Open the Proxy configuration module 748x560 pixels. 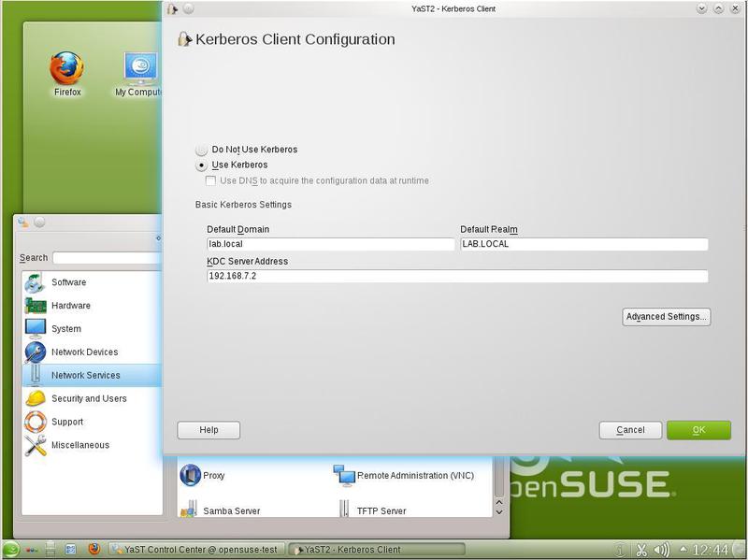tap(211, 475)
